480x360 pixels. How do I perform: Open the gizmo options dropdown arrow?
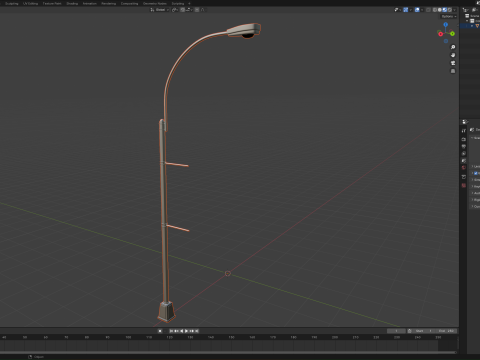point(411,10)
